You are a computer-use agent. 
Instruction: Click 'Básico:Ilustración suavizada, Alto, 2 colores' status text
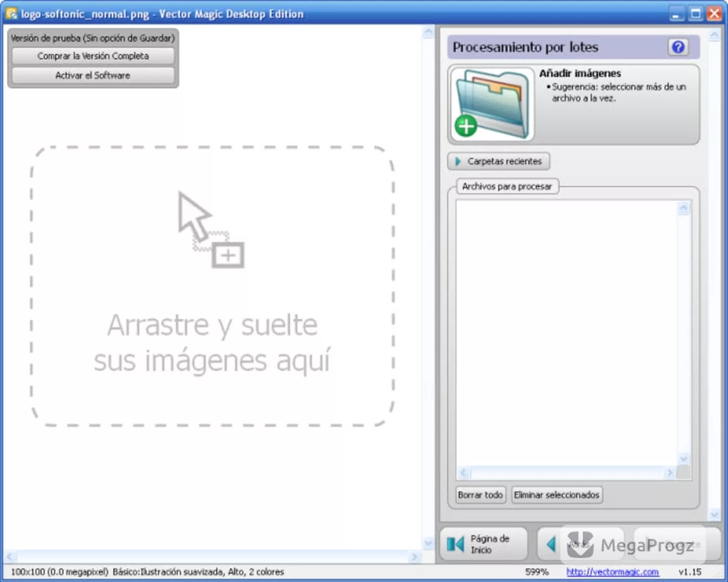[198, 571]
